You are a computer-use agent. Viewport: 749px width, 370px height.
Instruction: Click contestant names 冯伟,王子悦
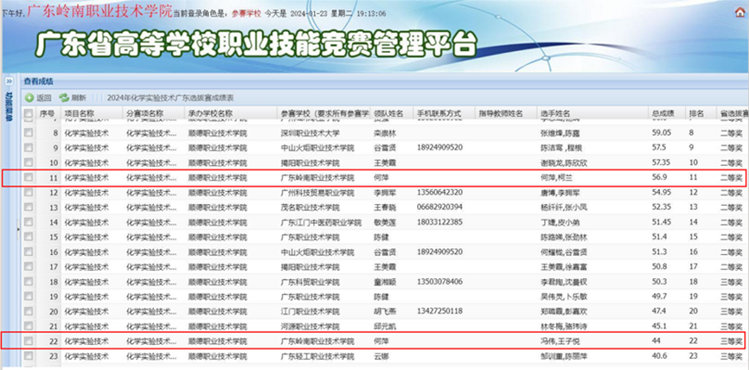pyautogui.click(x=560, y=341)
